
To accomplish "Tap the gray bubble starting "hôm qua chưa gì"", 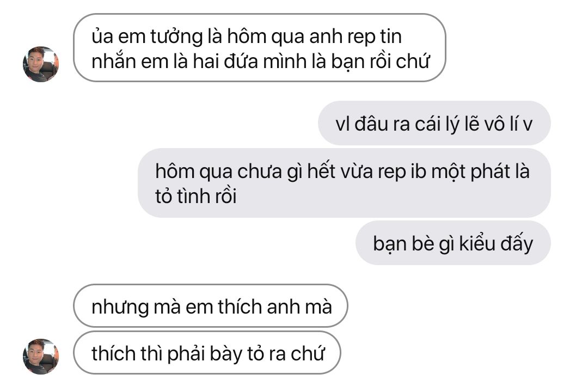I will [x=344, y=183].
